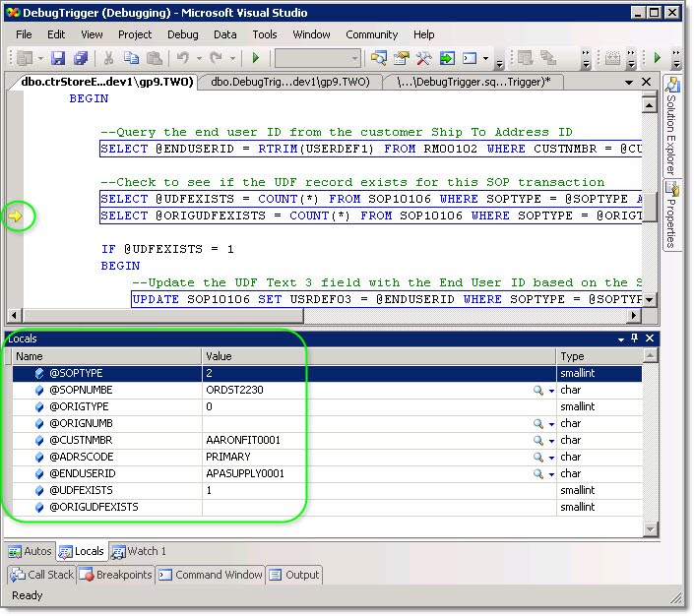Select the @UDFEXISTS variable row
The image size is (694, 616).
pos(327,491)
